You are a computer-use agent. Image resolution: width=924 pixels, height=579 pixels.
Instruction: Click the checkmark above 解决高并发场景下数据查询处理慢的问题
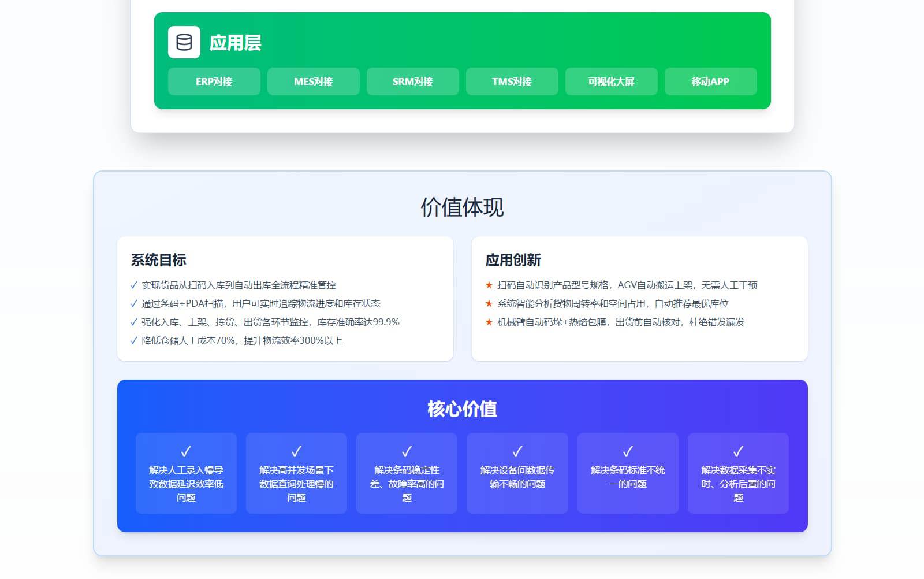[296, 451]
